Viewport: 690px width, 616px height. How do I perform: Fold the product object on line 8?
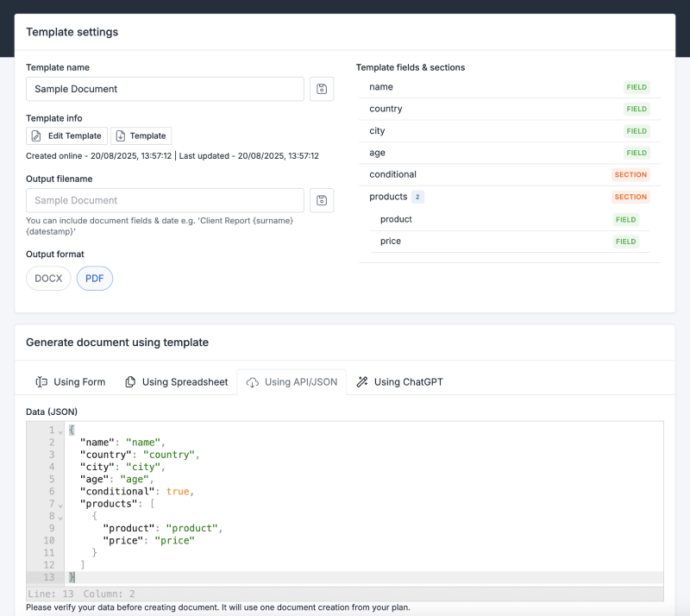click(x=60, y=517)
